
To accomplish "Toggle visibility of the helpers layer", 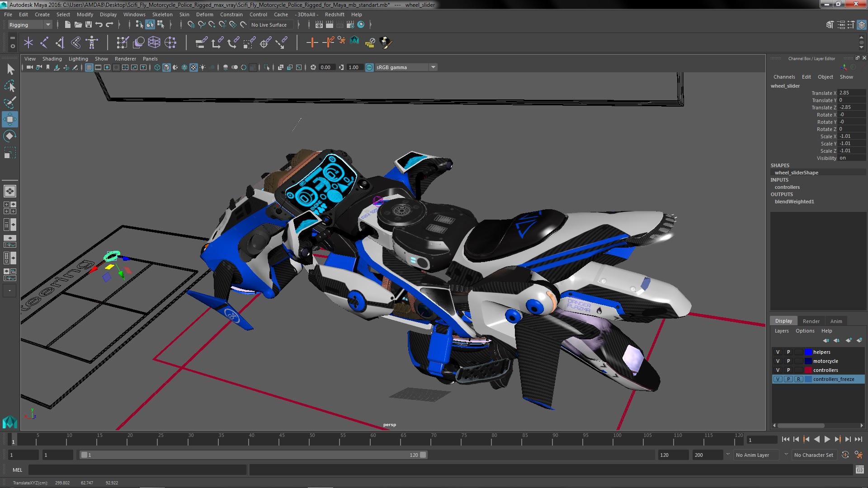I will coord(778,352).
